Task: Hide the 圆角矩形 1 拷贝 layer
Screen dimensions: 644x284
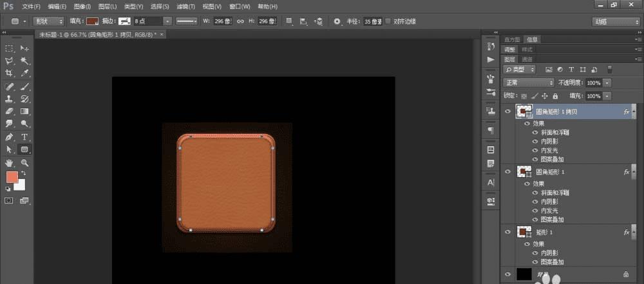Action: 508,111
